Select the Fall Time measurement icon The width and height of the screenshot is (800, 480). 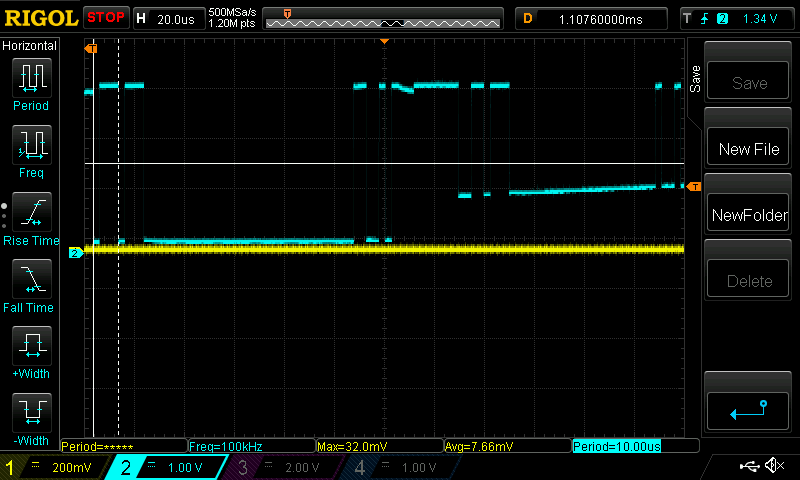tap(32, 279)
